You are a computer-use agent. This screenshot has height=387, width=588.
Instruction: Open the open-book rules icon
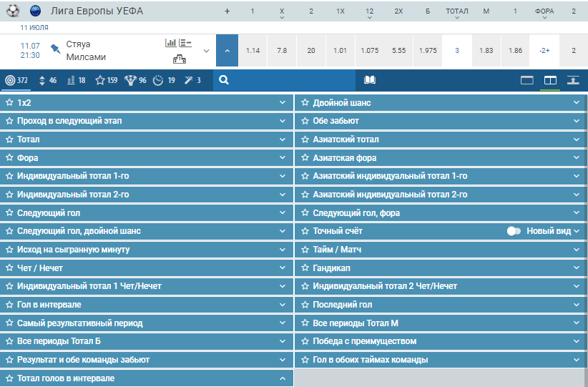tap(370, 80)
